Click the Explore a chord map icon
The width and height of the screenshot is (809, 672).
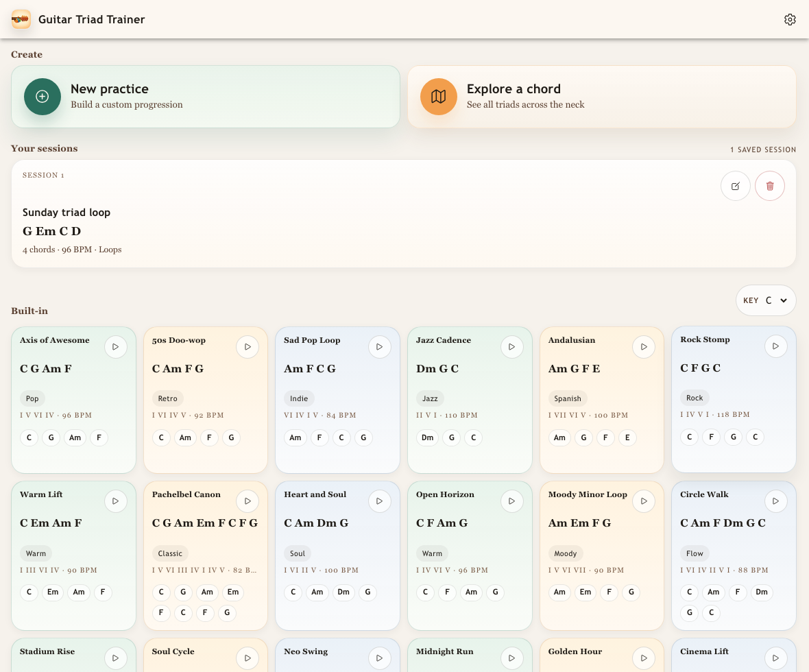(x=439, y=97)
